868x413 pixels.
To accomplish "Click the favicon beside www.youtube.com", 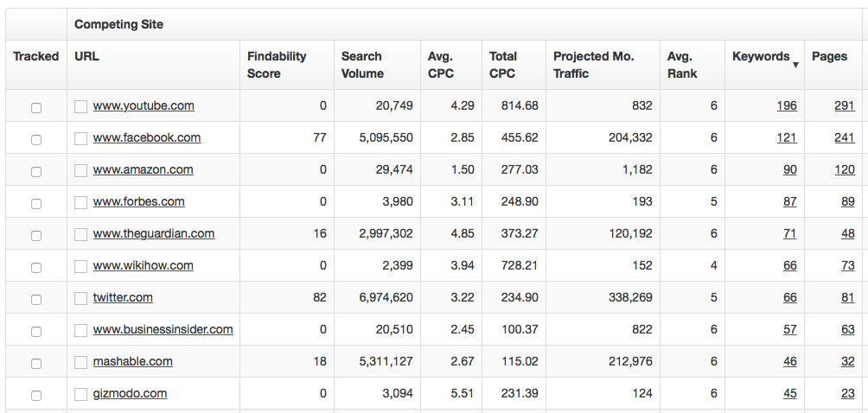I will (x=80, y=106).
